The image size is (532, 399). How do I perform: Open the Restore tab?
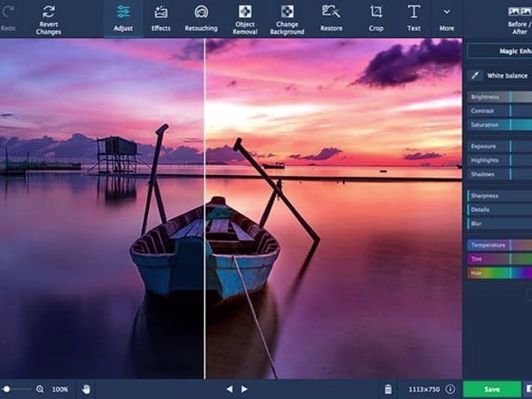(x=331, y=18)
